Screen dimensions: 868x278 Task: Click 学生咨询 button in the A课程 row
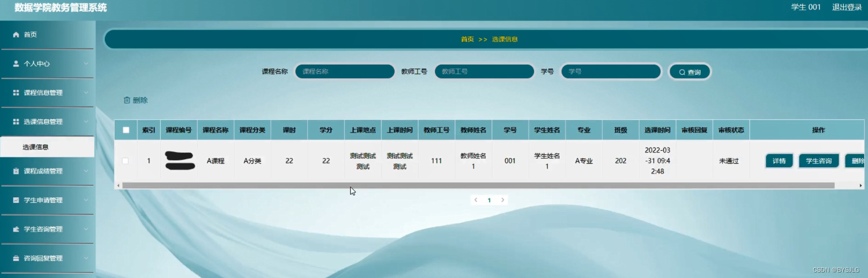(819, 161)
